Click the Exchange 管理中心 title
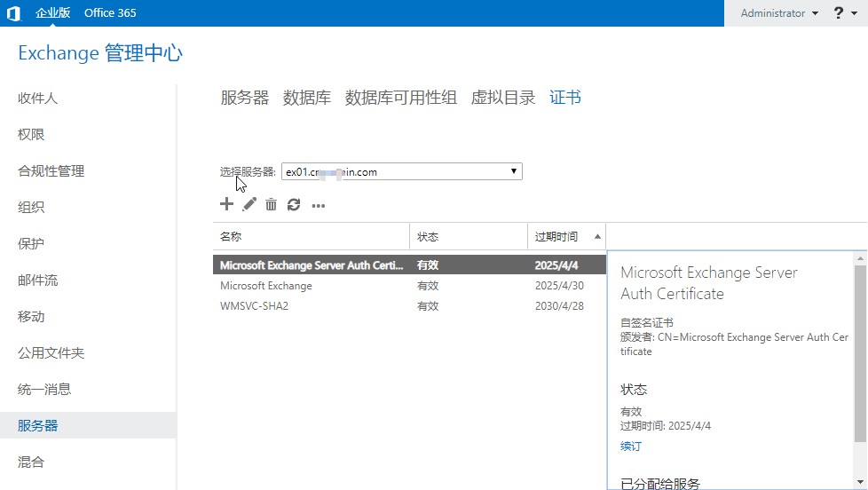Viewport: 868px width, 490px height. pos(100,53)
